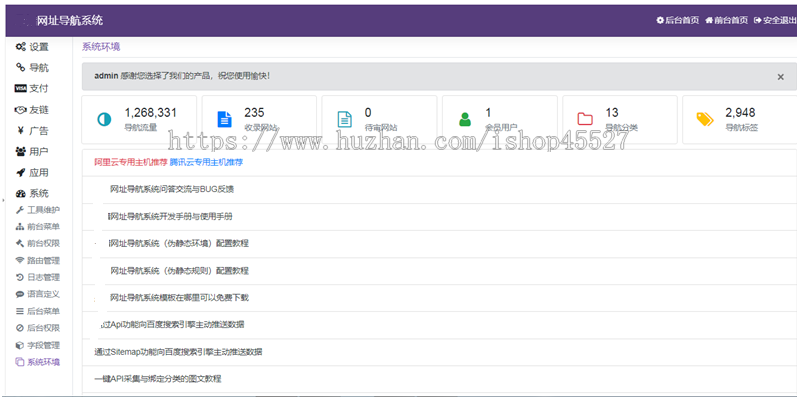The image size is (799, 399).
Task: Open 一键API采集与绑定分类的图文教程 link
Action: click(x=158, y=379)
